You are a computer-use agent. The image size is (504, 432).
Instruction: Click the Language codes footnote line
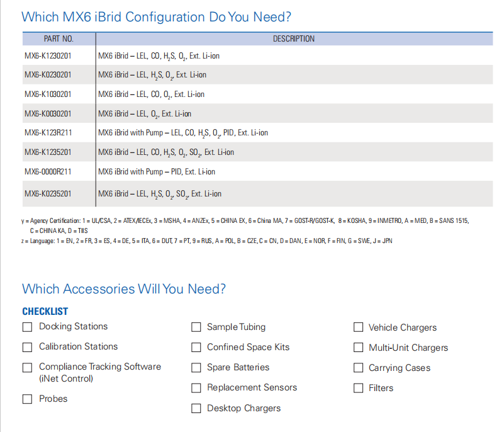(206, 241)
